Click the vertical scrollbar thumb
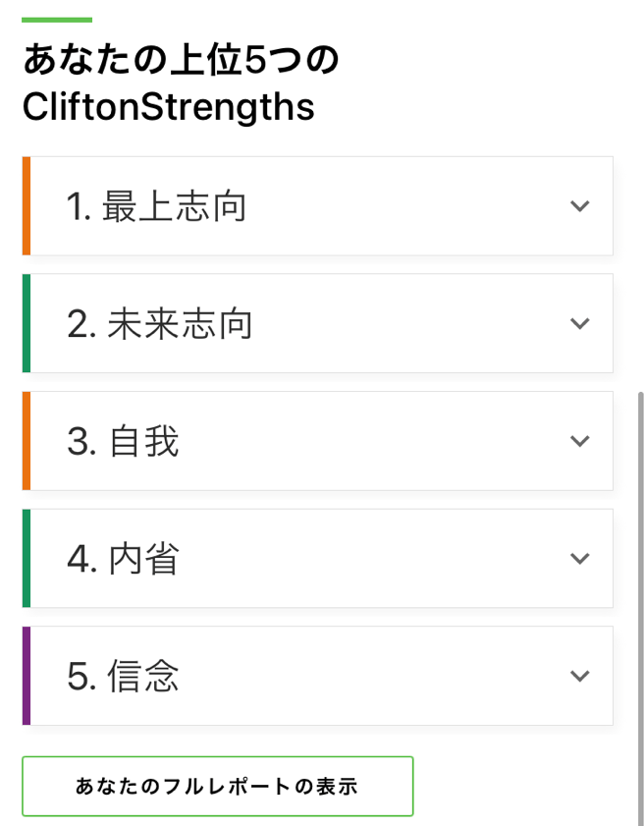This screenshot has height=826, width=644. coord(640,608)
